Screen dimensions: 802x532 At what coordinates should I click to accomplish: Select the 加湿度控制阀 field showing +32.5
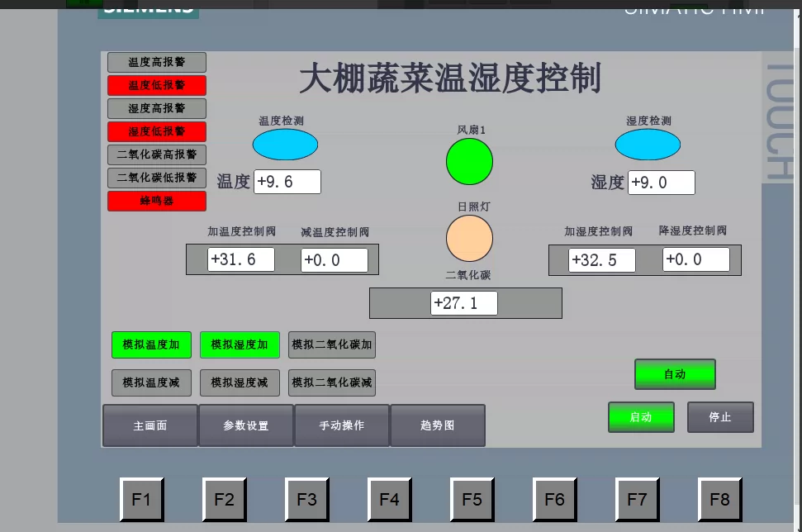point(602,260)
